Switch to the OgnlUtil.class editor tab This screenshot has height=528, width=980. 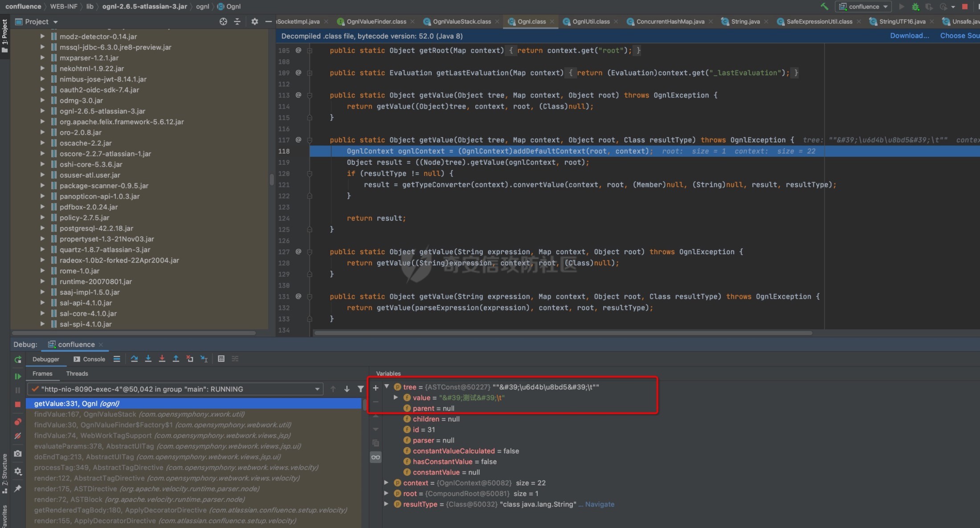(591, 21)
